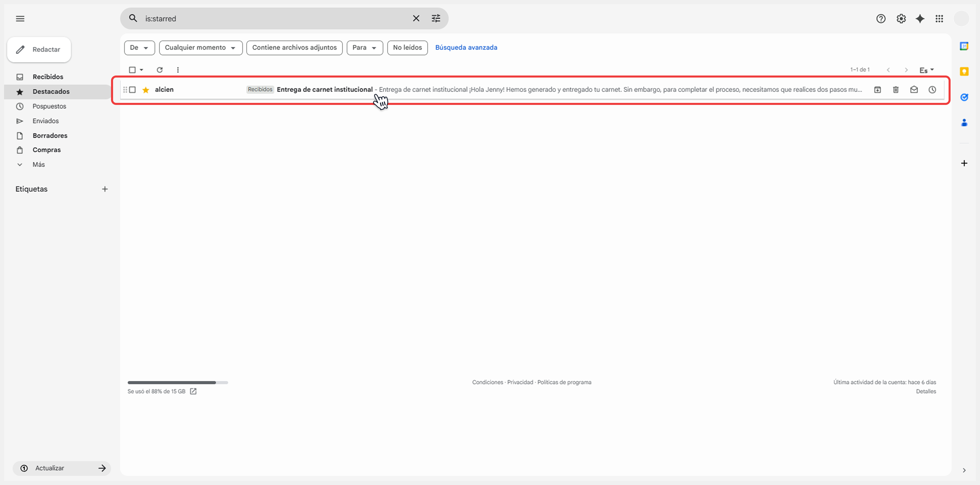
Task: Refresh the email list
Action: pyautogui.click(x=160, y=70)
